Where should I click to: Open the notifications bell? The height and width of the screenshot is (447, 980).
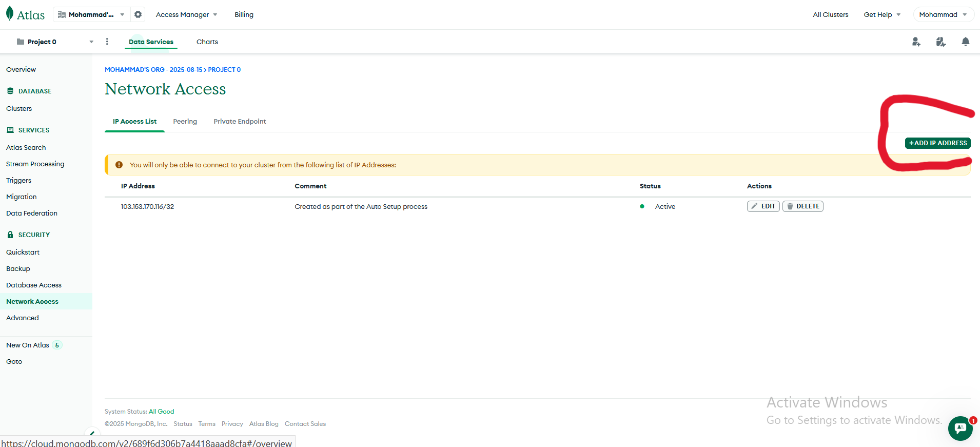(x=965, y=42)
